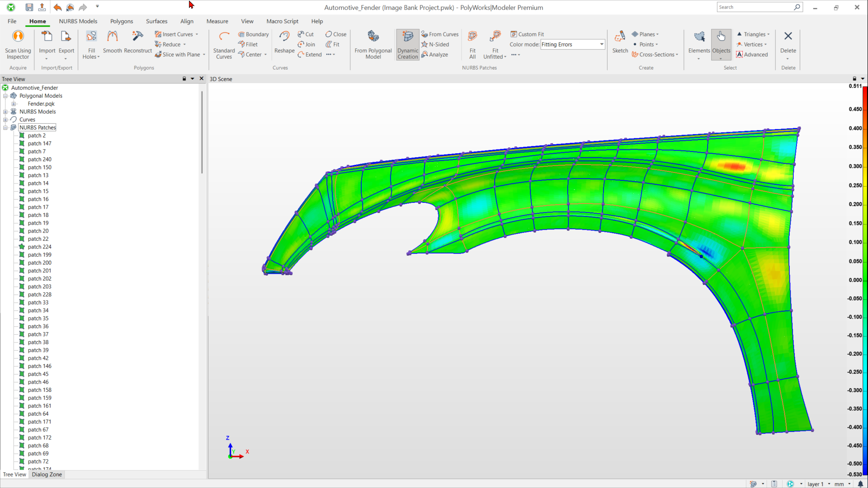Click the Scan Using Inspector icon
This screenshot has height=488, width=868.
tap(18, 37)
